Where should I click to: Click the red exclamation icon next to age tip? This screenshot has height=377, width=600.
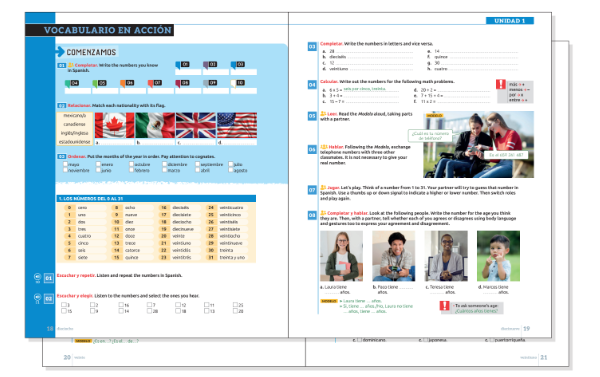tap(445, 305)
